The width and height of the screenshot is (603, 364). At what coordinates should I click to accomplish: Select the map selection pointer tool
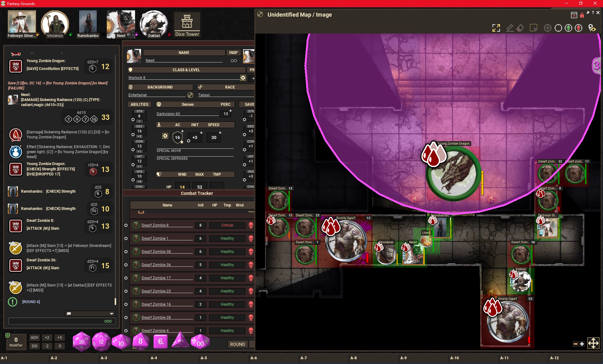coord(534,28)
